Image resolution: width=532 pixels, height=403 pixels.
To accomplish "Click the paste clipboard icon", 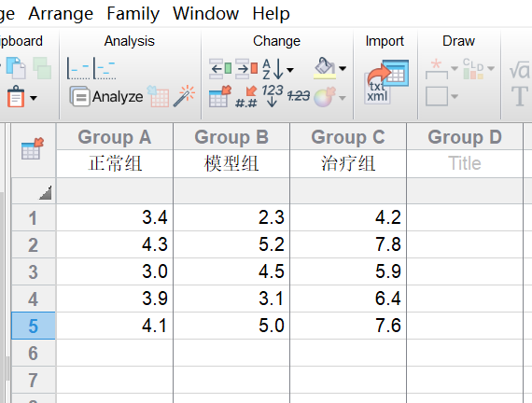I will pos(16,97).
